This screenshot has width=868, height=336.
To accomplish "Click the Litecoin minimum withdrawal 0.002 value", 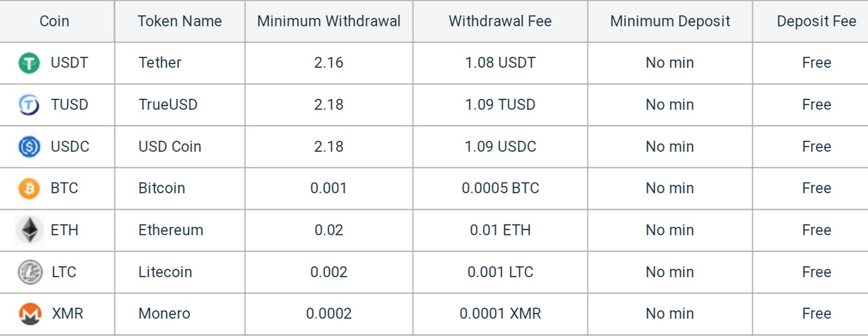I will [329, 272].
